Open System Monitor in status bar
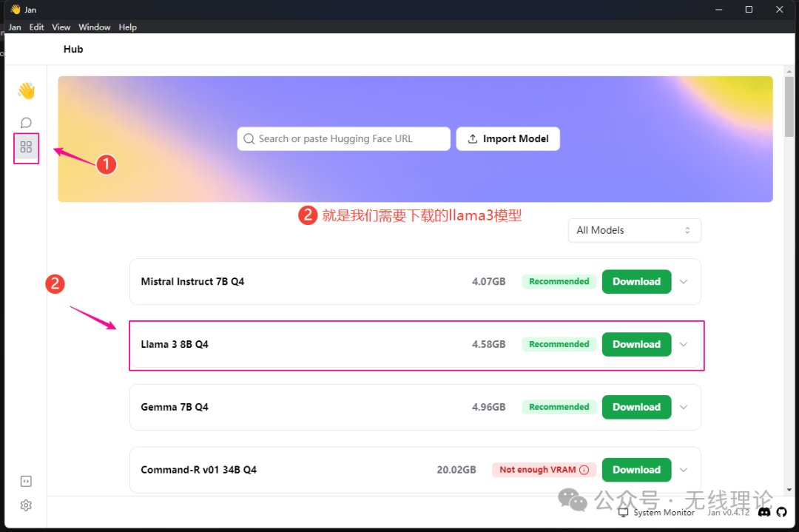The image size is (799, 532). click(x=656, y=513)
